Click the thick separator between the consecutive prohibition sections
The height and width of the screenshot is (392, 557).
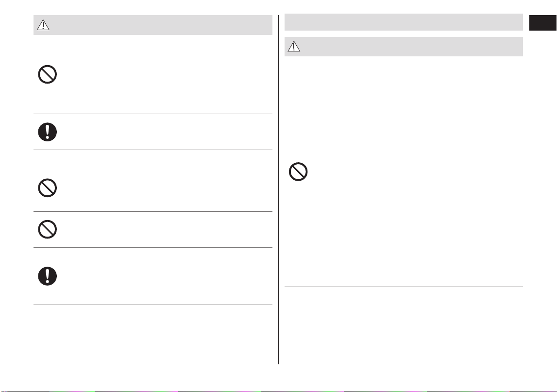pos(153,211)
